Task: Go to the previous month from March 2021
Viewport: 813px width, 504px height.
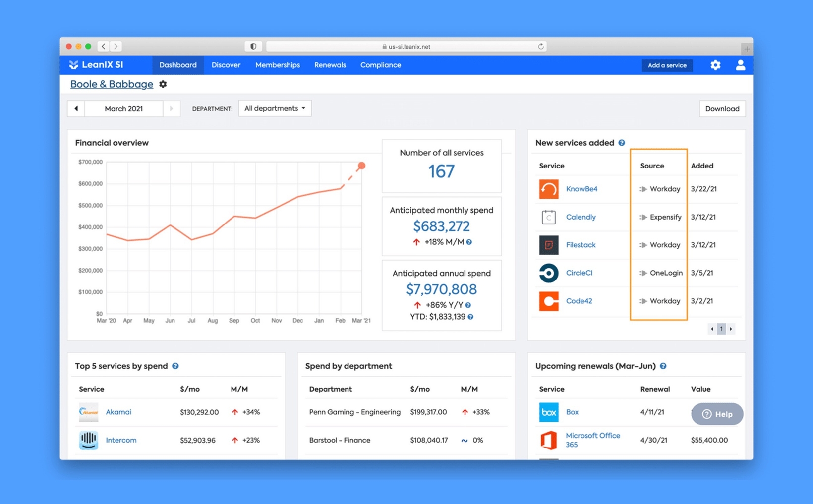Action: 76,109
